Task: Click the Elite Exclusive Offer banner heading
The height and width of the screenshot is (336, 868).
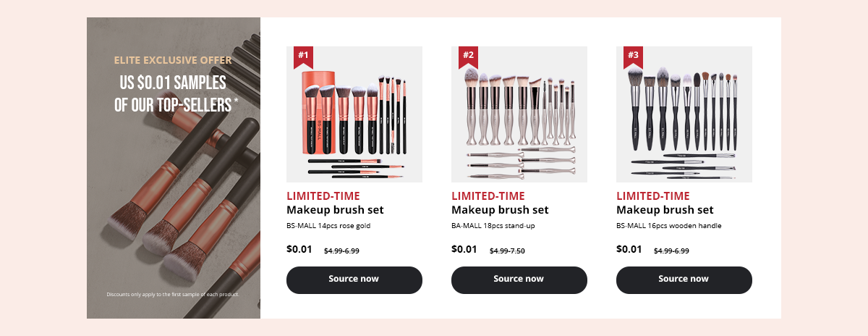Action: click(x=173, y=60)
